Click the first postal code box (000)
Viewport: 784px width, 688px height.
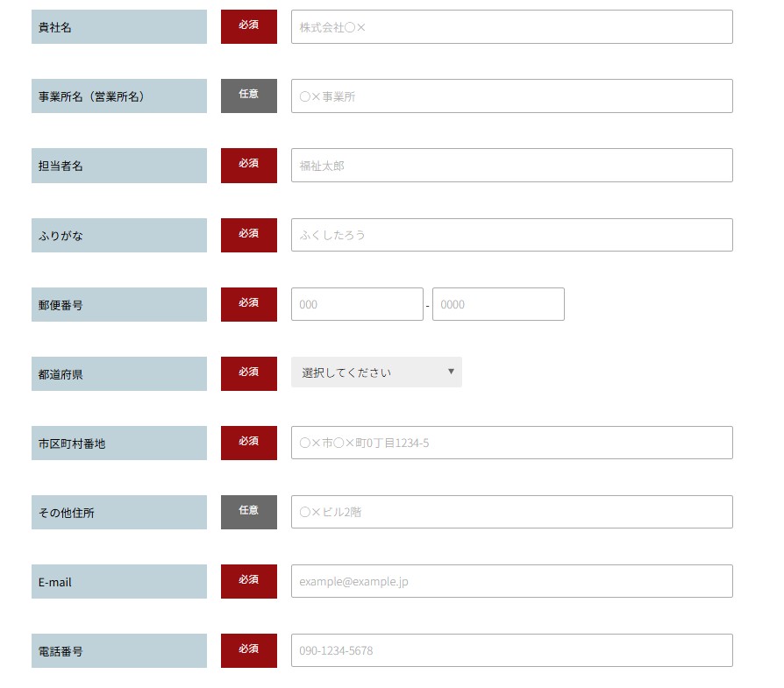[357, 304]
